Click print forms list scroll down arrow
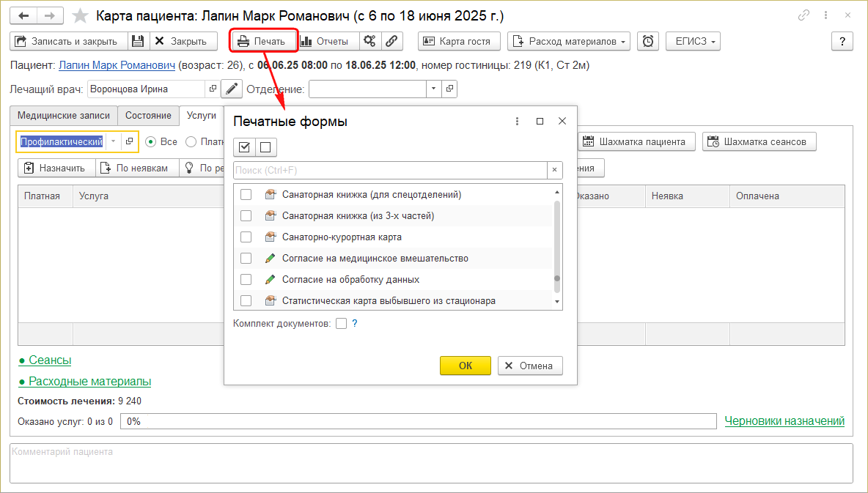The image size is (868, 493). coord(557,302)
